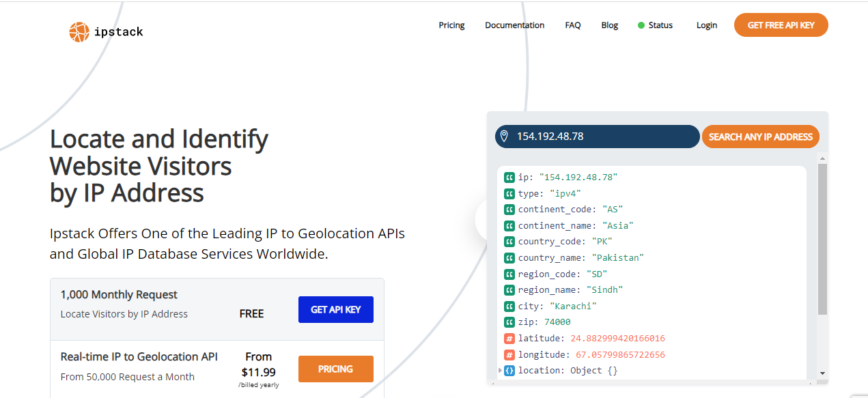The width and height of the screenshot is (868, 398).
Task: Click string type icon beside type row
Action: coord(509,193)
